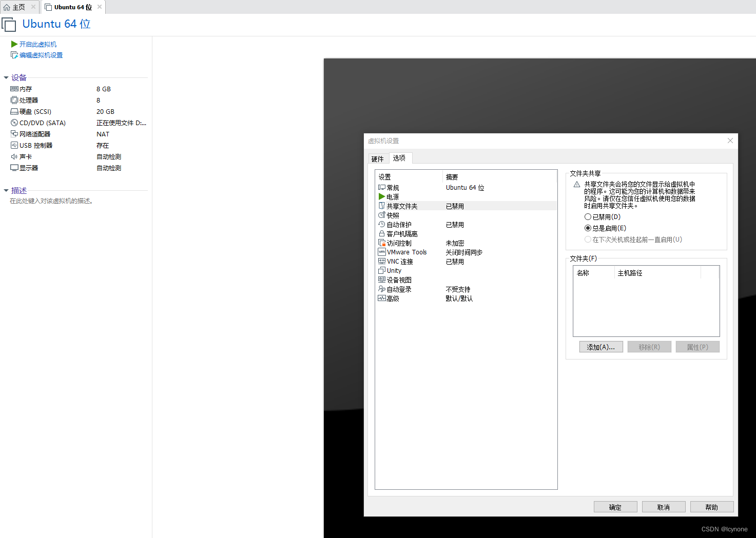The image size is (756, 538).
Task: Click the Unity icon
Action: pyautogui.click(x=382, y=270)
